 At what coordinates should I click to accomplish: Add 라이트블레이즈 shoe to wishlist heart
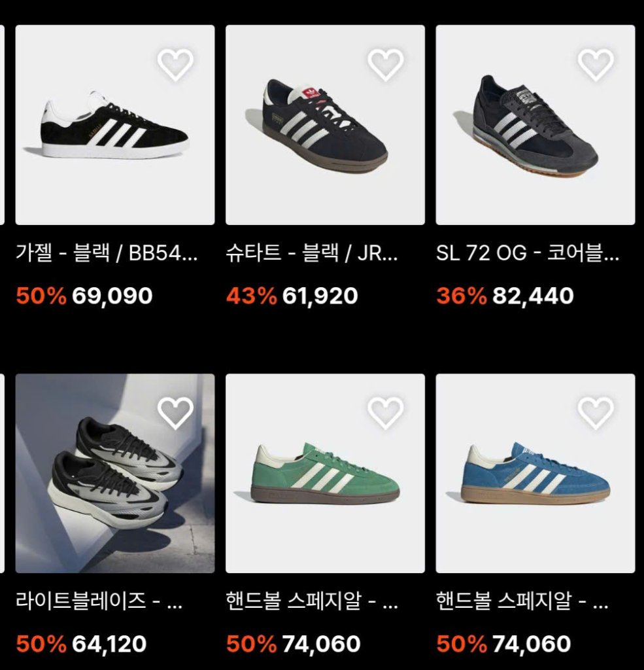point(175,413)
